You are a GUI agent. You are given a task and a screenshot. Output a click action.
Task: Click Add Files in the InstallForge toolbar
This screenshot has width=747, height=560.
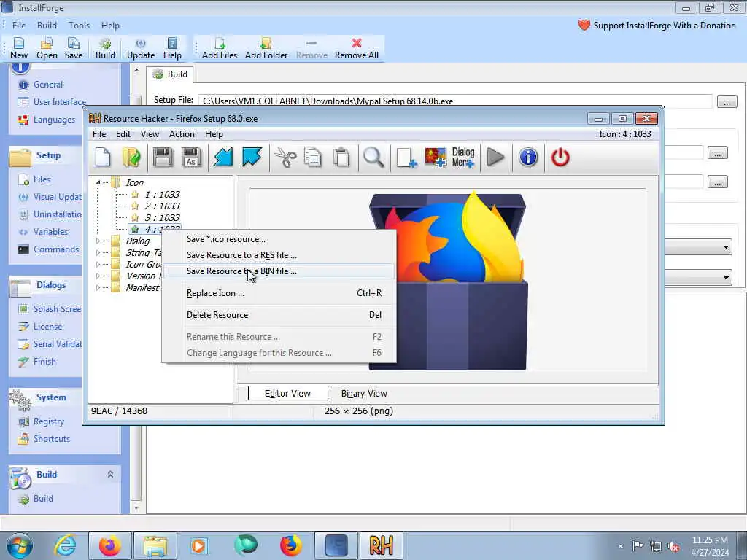tap(219, 49)
